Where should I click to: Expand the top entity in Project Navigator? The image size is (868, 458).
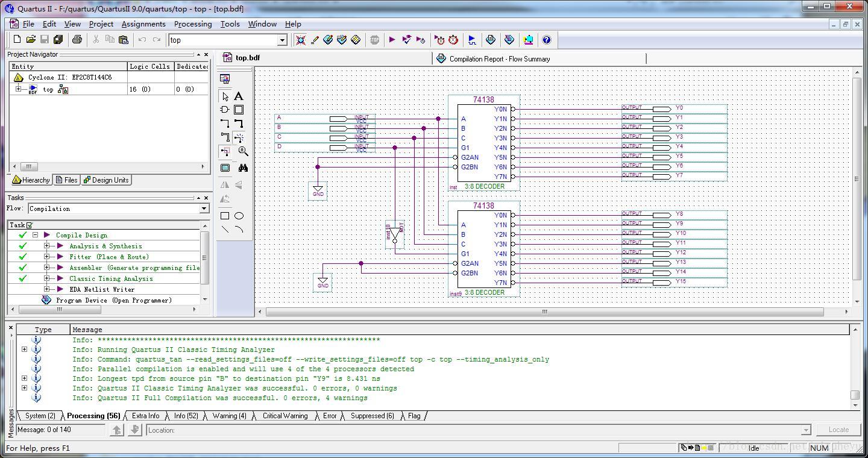point(18,89)
